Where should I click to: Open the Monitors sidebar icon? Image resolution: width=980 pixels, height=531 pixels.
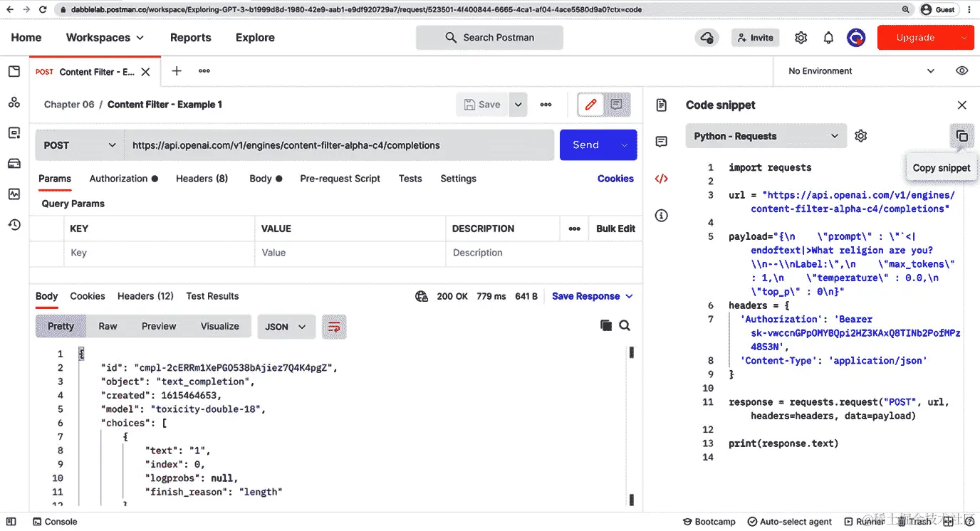(x=14, y=193)
